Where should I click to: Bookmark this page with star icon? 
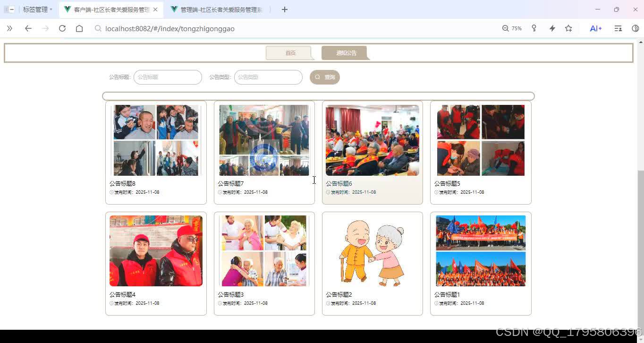coord(568,28)
